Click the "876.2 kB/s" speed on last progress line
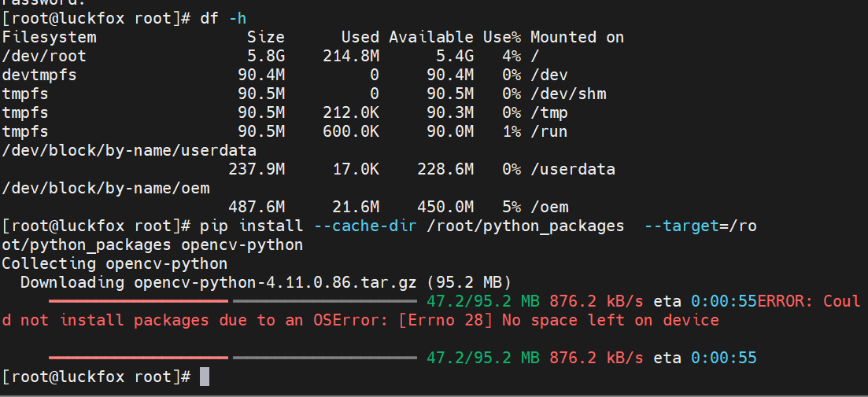 click(x=597, y=358)
